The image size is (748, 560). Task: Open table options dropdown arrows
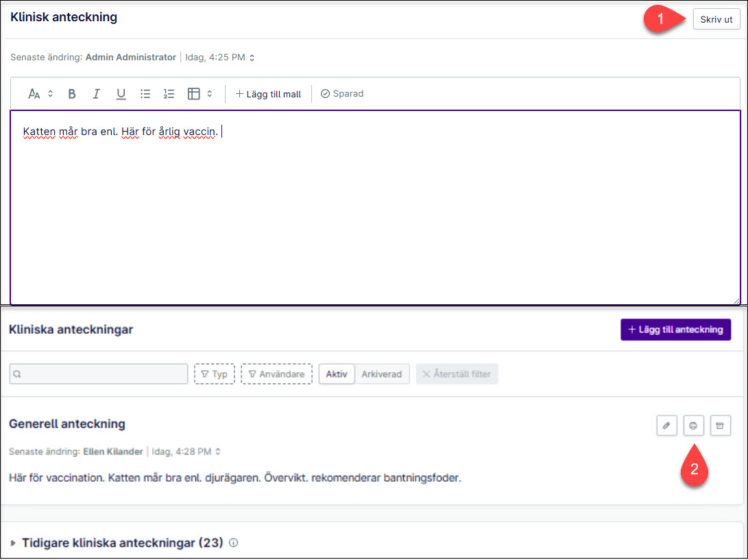tap(209, 94)
